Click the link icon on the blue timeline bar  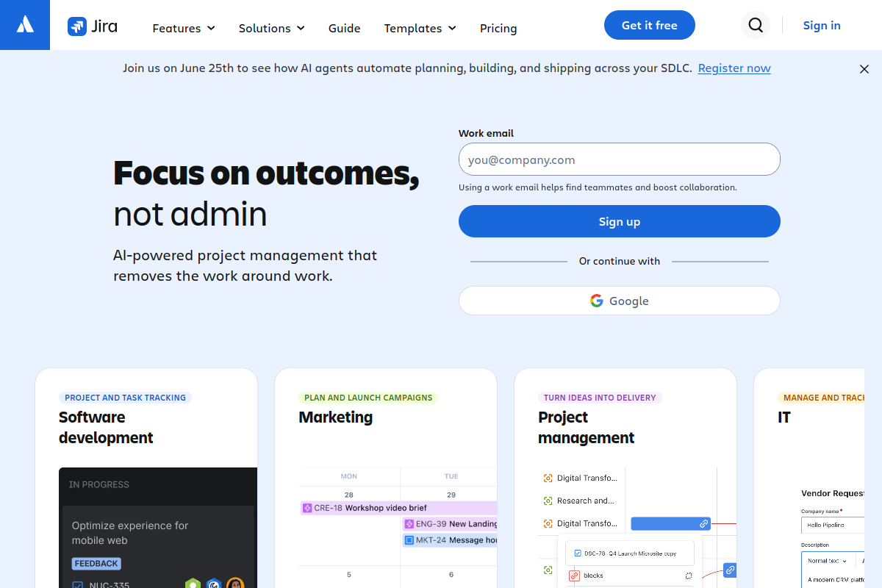703,524
